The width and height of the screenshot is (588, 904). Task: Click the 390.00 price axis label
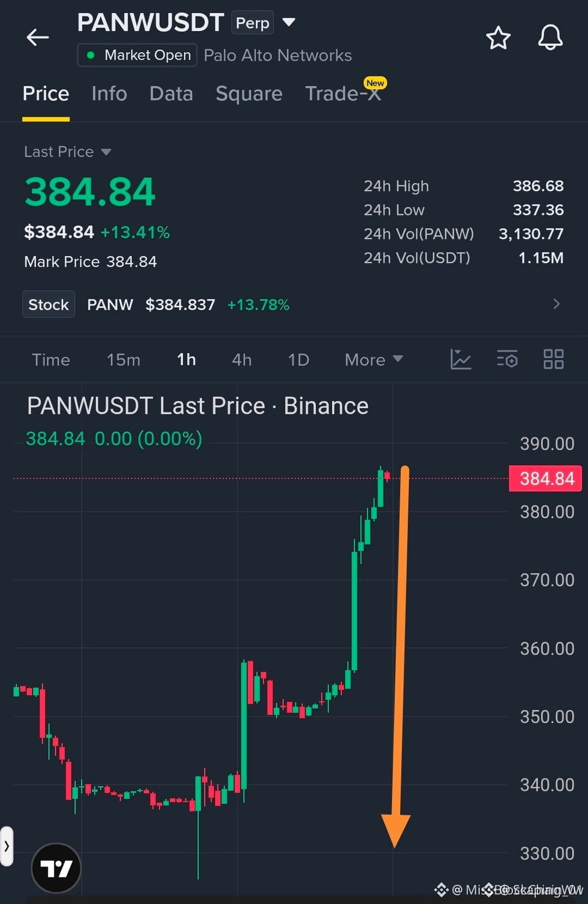(547, 444)
